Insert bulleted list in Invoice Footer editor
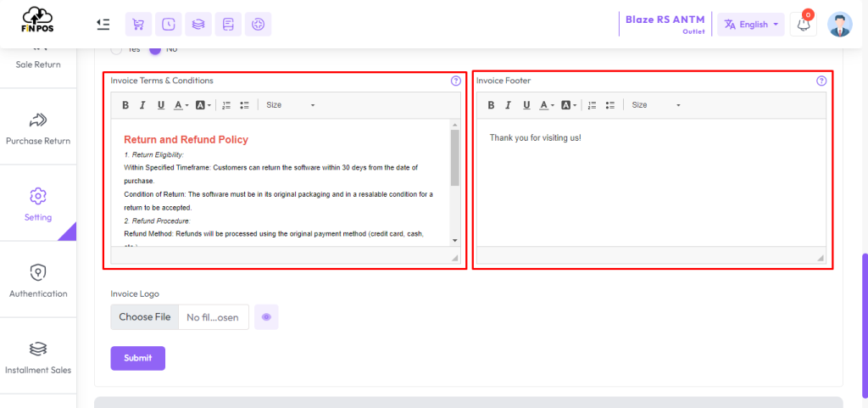This screenshot has width=868, height=408. coord(610,105)
